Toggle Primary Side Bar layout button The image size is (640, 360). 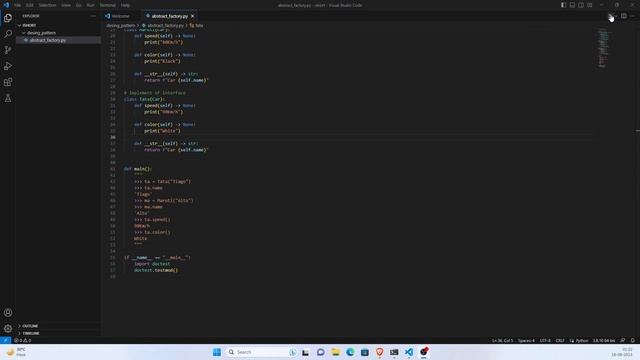tap(563, 5)
